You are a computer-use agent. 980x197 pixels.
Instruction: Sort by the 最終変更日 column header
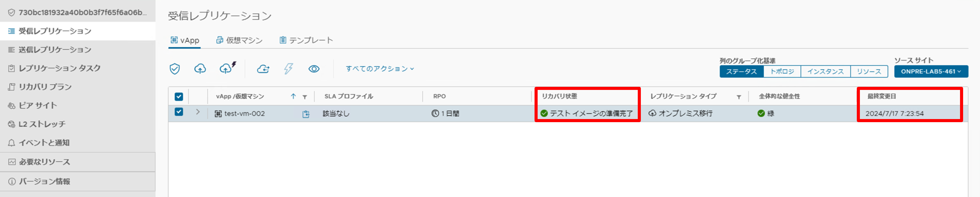pyautogui.click(x=881, y=97)
